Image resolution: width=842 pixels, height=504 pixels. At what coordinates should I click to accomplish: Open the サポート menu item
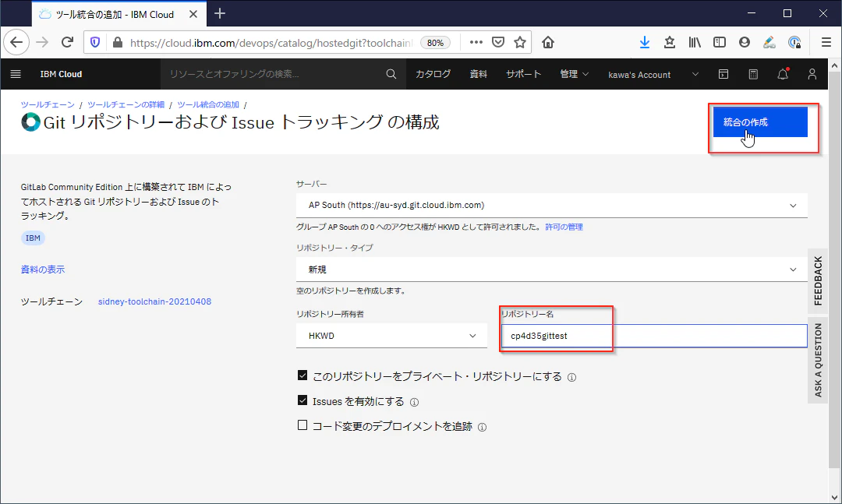point(523,74)
